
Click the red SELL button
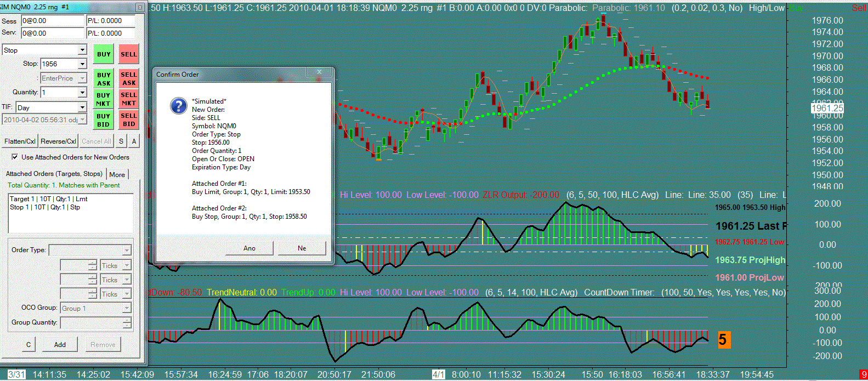click(129, 54)
